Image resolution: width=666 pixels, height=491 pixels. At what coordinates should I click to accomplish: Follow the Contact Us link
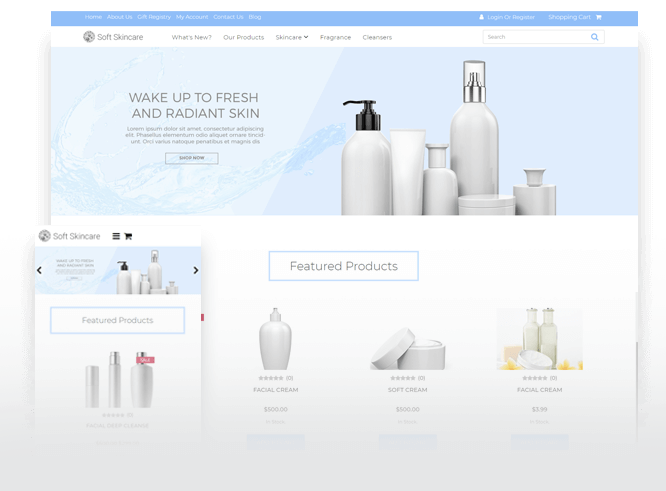(228, 17)
